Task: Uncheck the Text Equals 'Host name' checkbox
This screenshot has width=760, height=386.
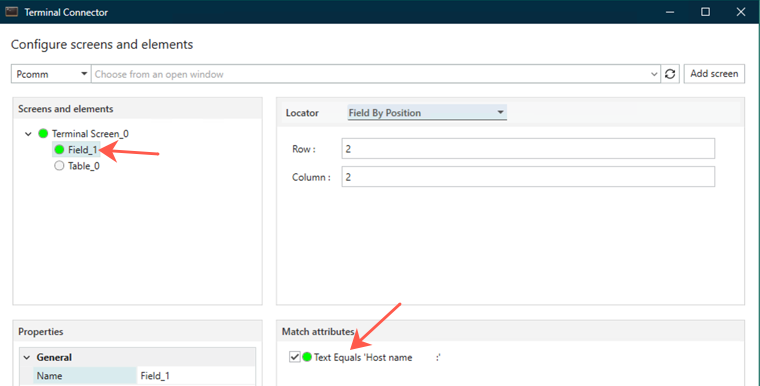Action: (295, 357)
